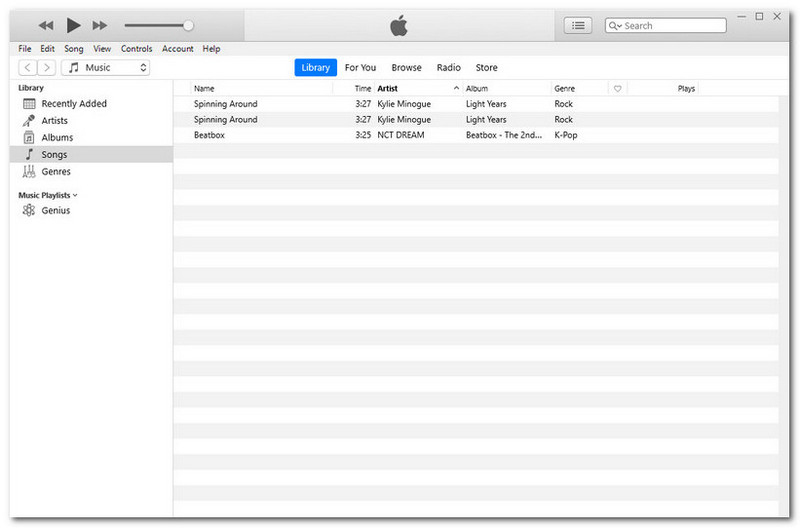The height and width of the screenshot is (528, 800).
Task: Select Albums in the sidebar
Action: click(x=91, y=137)
